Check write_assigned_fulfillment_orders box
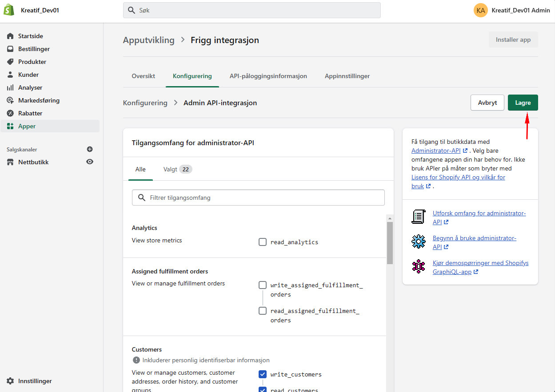The height and width of the screenshot is (392, 555). point(263,285)
